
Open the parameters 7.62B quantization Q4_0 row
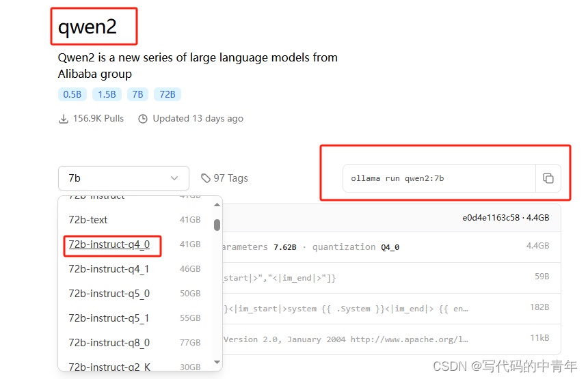[392, 247]
